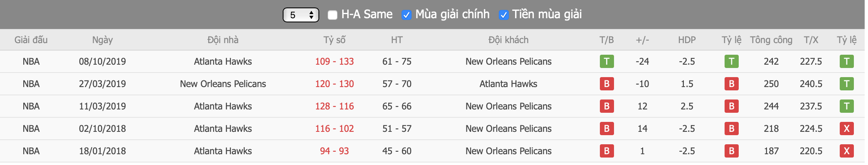Viewport: 868px width, 165px height.
Task: Enable the H-A Same checkbox
Action: (332, 15)
